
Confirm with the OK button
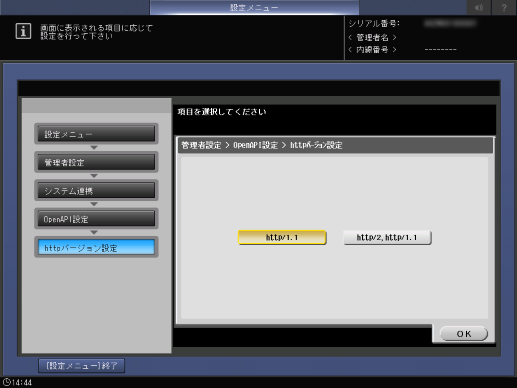click(464, 334)
